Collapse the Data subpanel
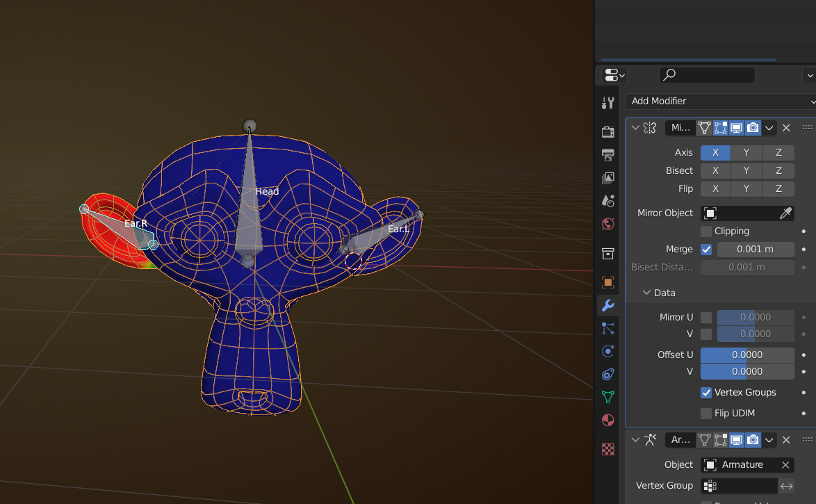 pyautogui.click(x=646, y=293)
